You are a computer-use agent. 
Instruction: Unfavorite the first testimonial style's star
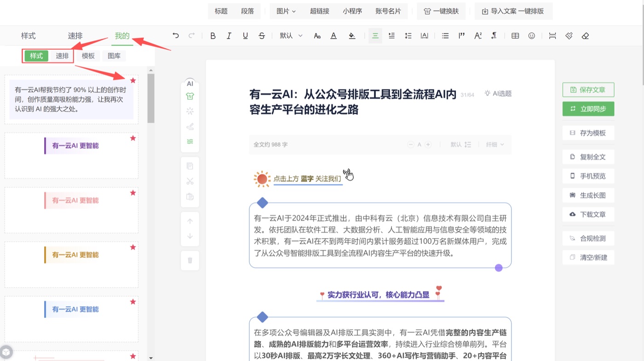(133, 80)
